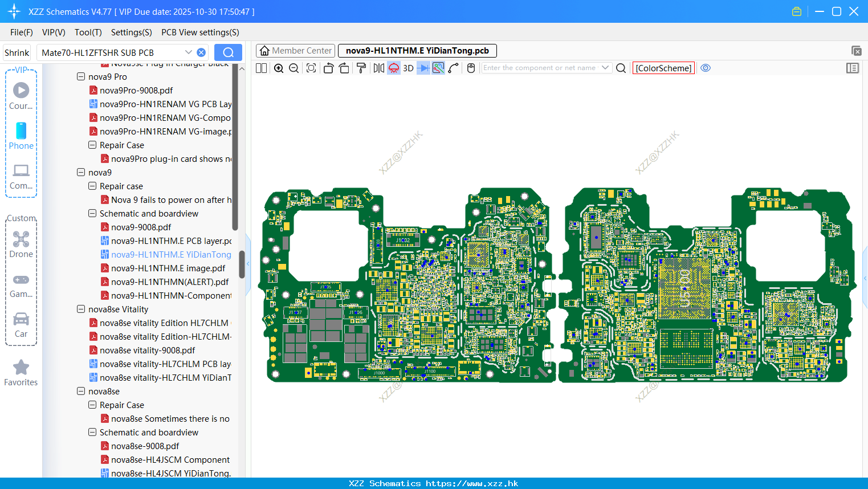The height and width of the screenshot is (489, 868).
Task: Open the Course category
Action: 21,96
